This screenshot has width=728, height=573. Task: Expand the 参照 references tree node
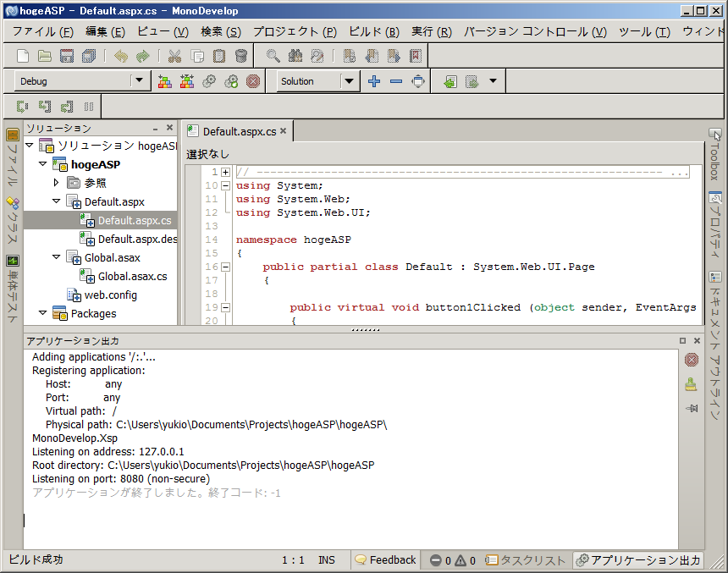tap(56, 182)
